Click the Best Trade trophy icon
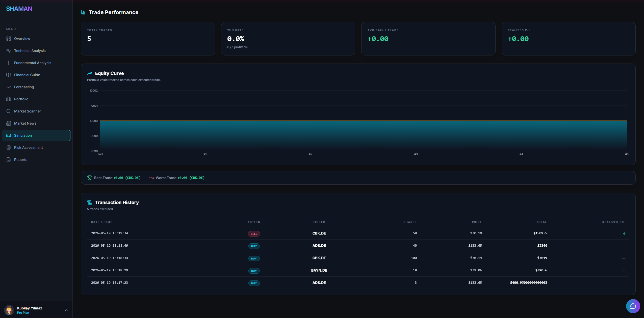The image size is (644, 318). 90,178
